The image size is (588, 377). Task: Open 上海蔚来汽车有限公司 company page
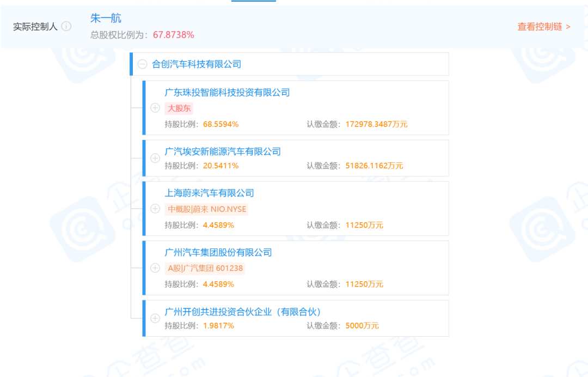[x=209, y=193]
